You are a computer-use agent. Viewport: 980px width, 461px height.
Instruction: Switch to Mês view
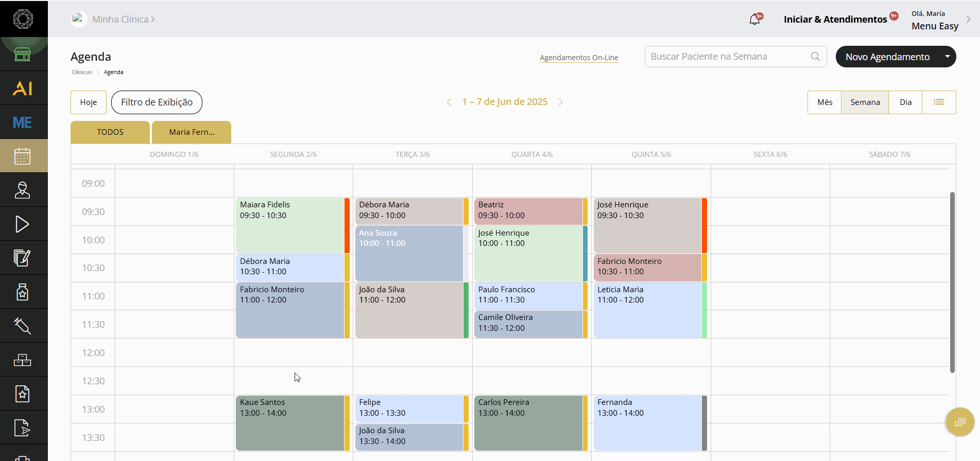click(x=824, y=102)
